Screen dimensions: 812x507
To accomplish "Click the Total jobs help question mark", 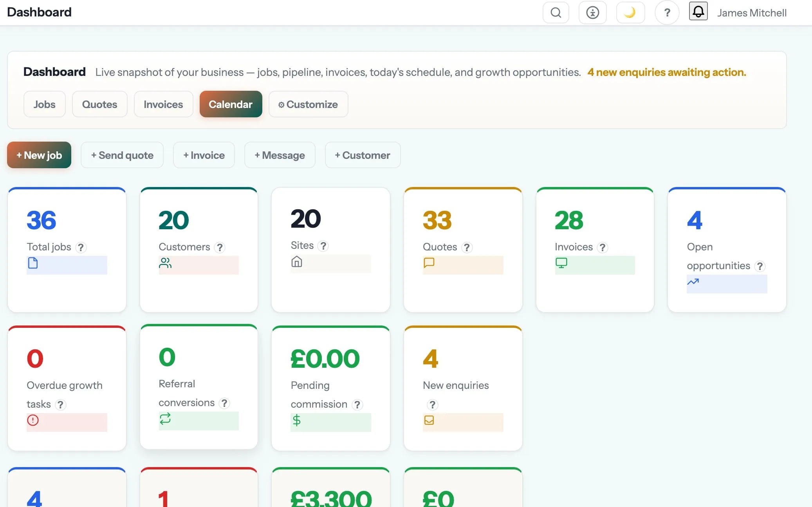I will [81, 247].
